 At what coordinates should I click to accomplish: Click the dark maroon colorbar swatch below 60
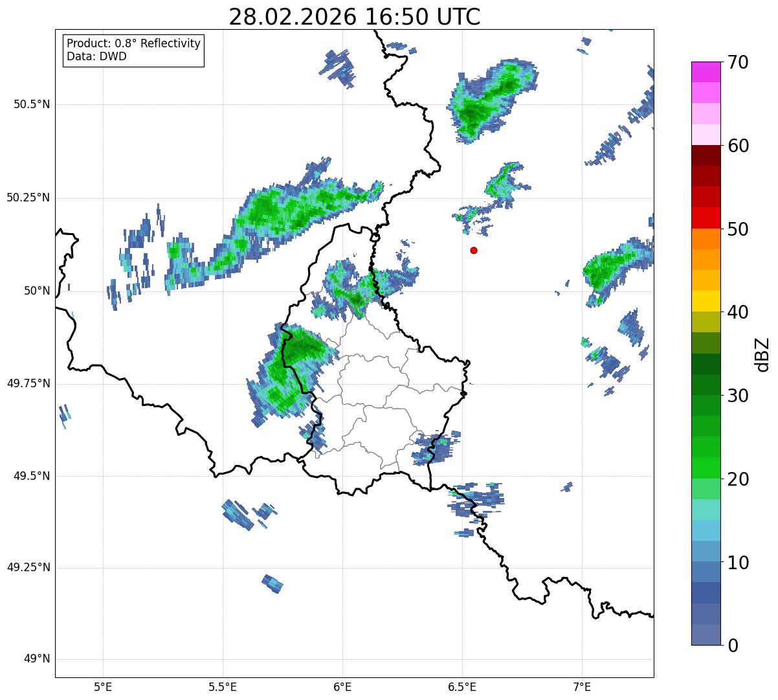(706, 155)
